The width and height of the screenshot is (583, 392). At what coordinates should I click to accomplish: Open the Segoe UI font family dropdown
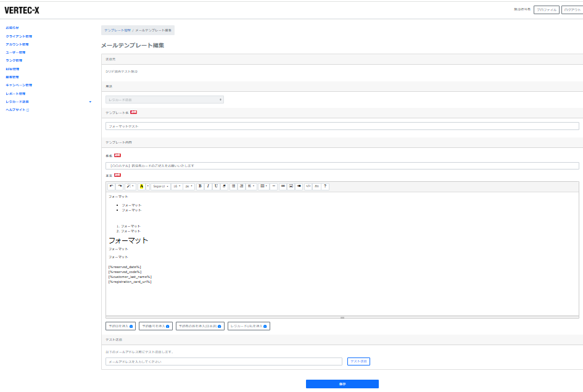(160, 186)
